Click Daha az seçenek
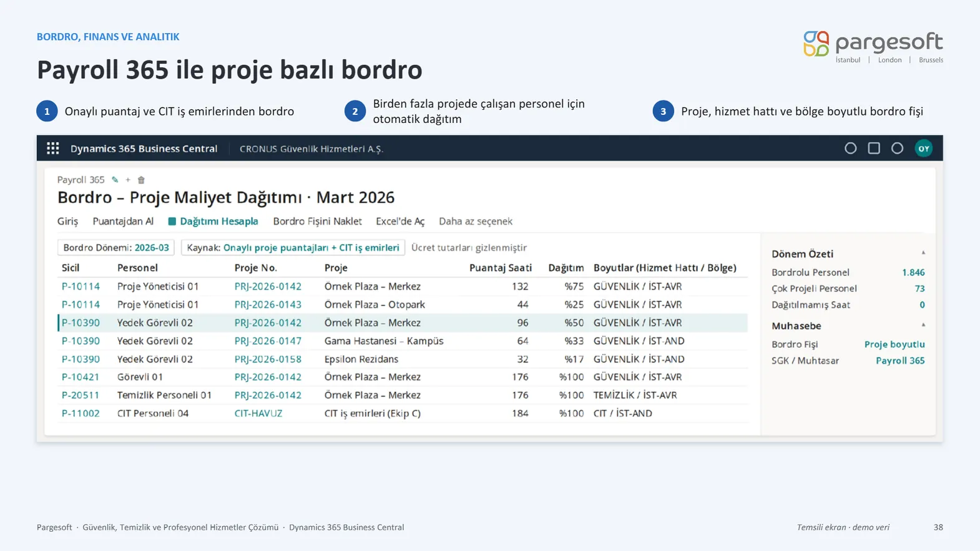This screenshot has width=980, height=551. [x=476, y=222]
